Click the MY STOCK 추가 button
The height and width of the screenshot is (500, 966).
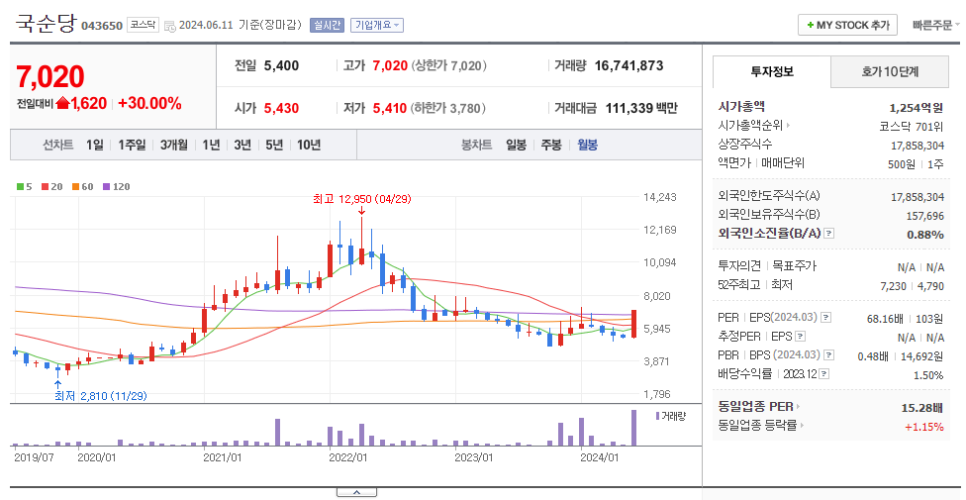coord(846,25)
